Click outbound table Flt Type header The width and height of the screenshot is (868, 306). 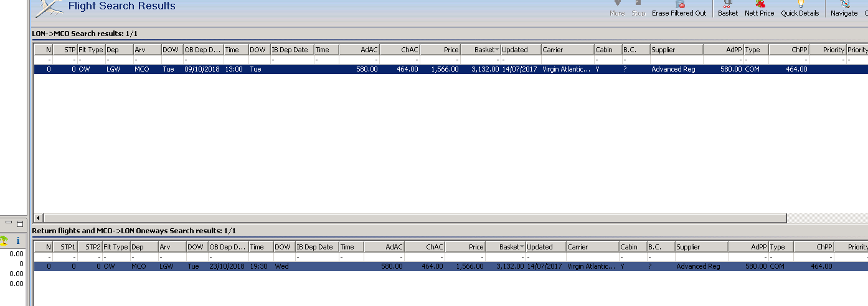[91, 50]
